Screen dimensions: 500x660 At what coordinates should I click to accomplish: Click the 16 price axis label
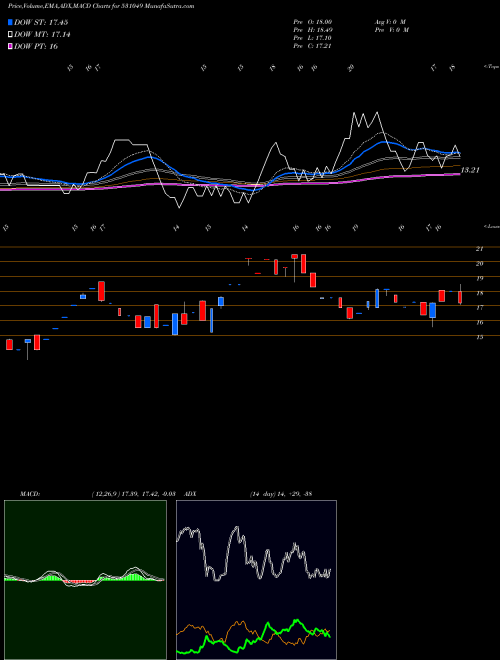coord(479,322)
